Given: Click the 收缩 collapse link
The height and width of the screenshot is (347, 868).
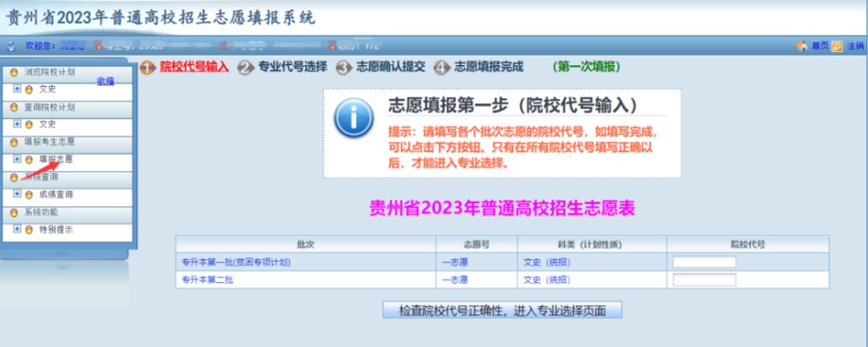Looking at the screenshot, I should pos(105,82).
